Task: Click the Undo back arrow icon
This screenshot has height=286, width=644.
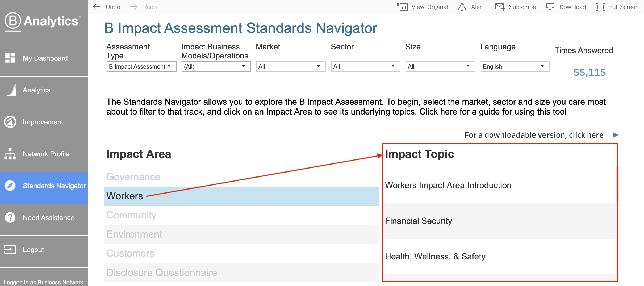Action: pyautogui.click(x=97, y=7)
